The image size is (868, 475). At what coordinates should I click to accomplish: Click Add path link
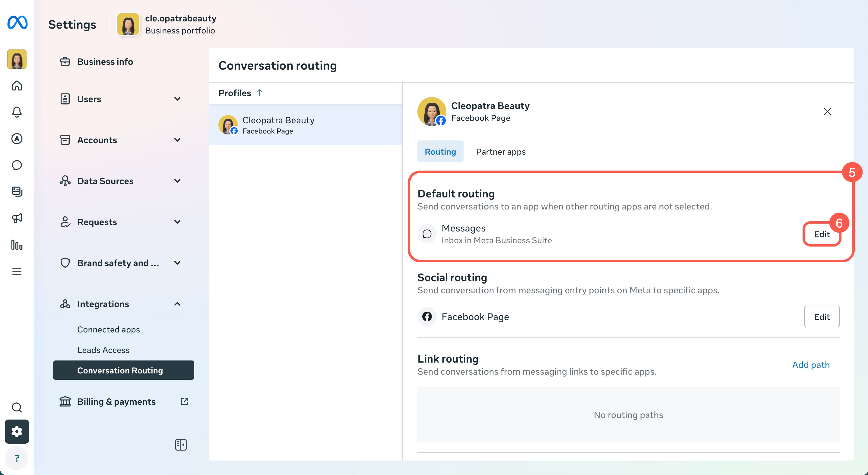[x=811, y=365]
